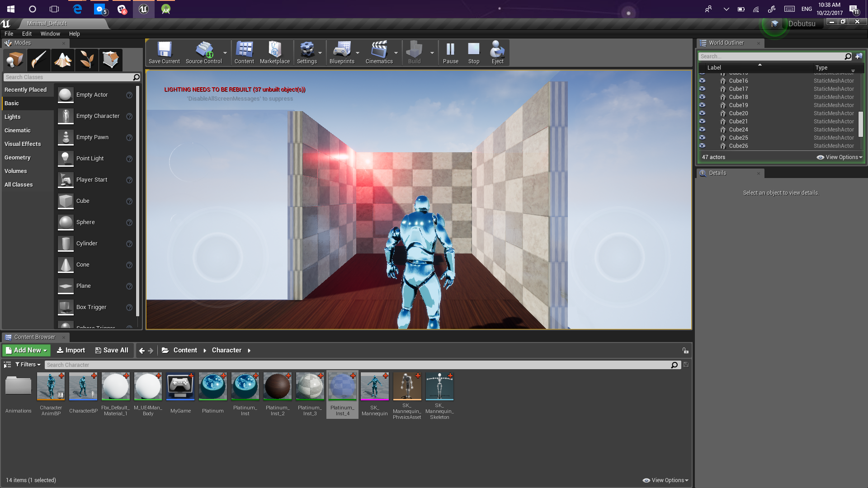Viewport: 868px width, 488px height.
Task: Select the Lights category tab
Action: click(13, 117)
